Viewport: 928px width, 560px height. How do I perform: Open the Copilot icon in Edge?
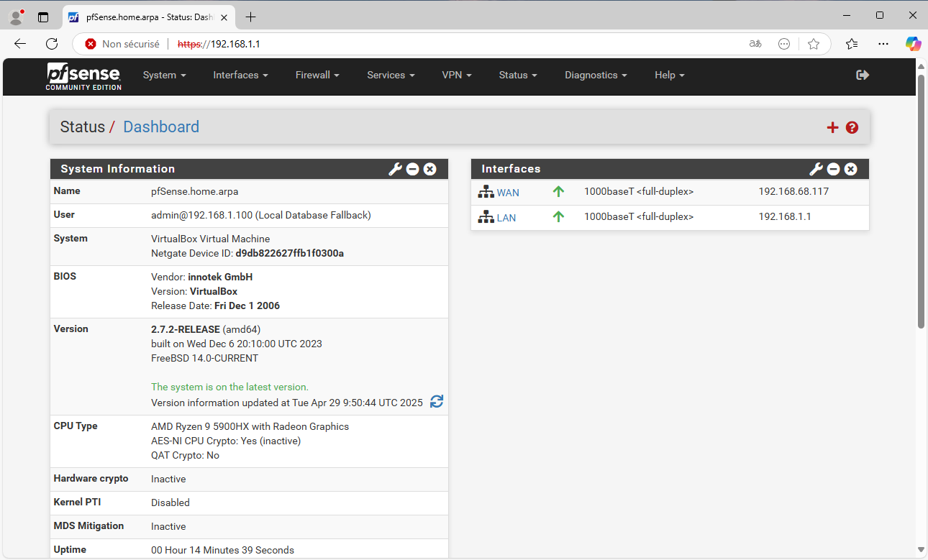(x=913, y=44)
